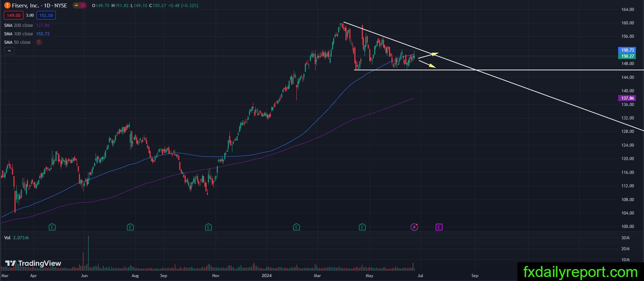644x281 pixels.
Task: Click the Aug label on the time axis
Action: click(x=135, y=276)
